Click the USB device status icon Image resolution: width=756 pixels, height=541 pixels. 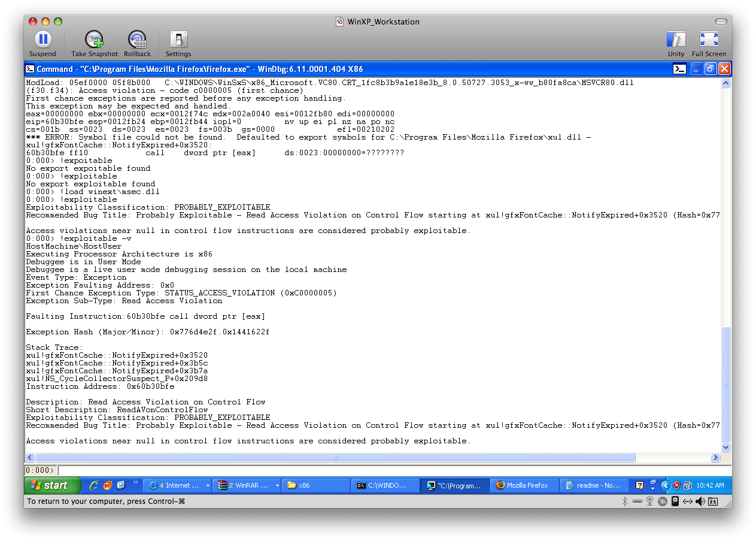[x=637, y=501]
